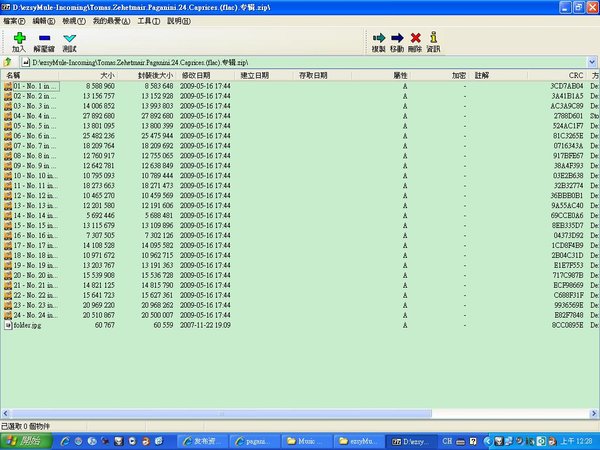Click the Info (資訊) toolbar icon

434,37
